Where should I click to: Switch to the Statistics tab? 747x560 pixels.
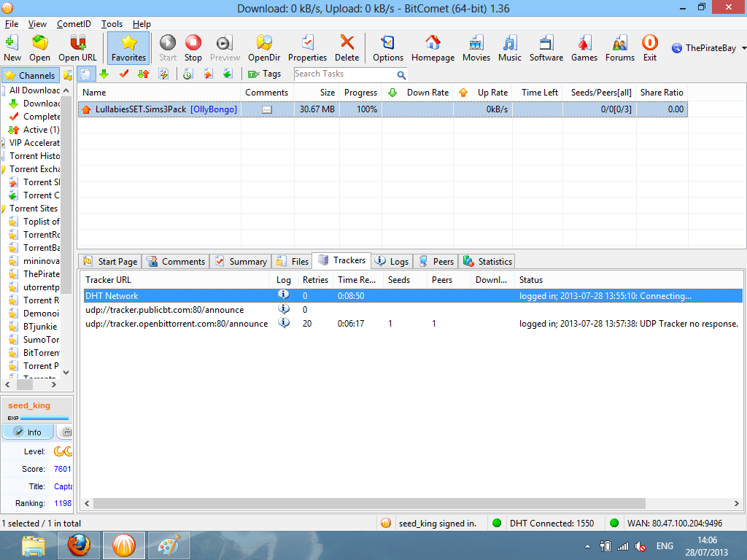(487, 262)
